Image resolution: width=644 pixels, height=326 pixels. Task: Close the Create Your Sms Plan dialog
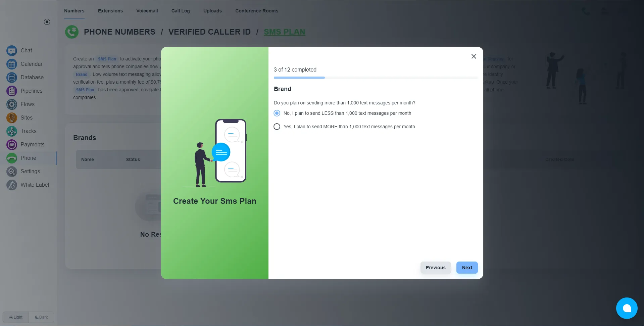coord(474,56)
